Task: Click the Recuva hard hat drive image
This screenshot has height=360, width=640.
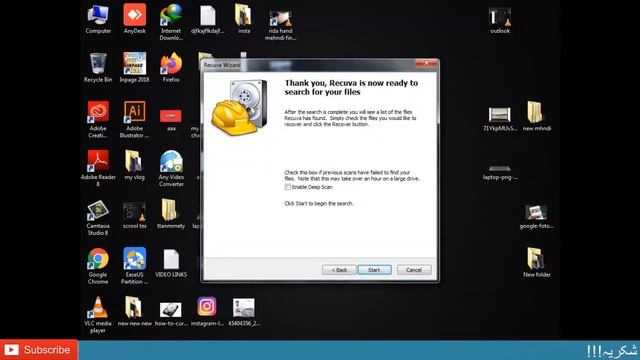Action: point(240,107)
